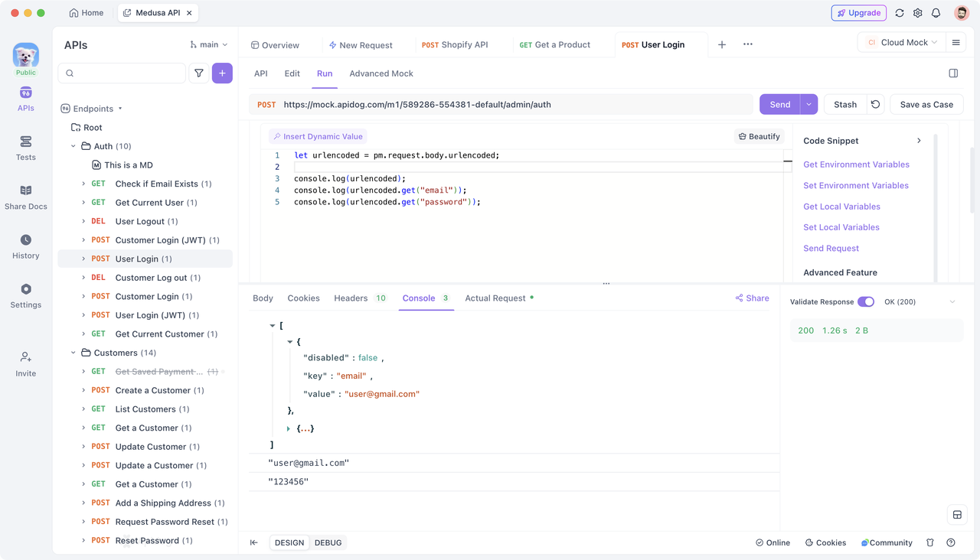Toggle the right side panel layout icon
Image resolution: width=980 pixels, height=560 pixels.
click(953, 73)
